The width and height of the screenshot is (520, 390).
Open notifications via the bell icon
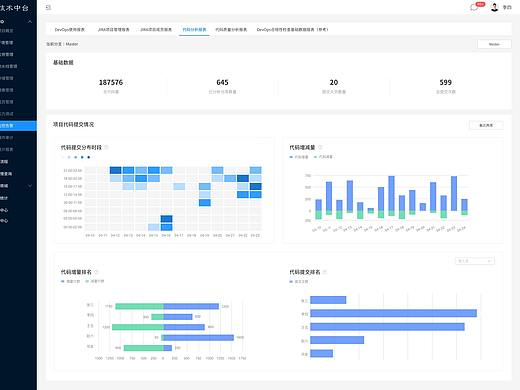pos(474,8)
